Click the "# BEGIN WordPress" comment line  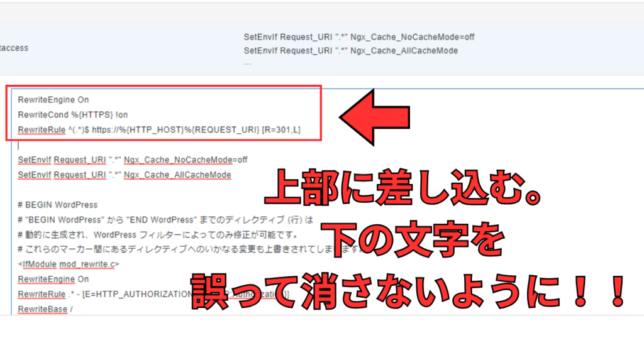click(x=58, y=205)
